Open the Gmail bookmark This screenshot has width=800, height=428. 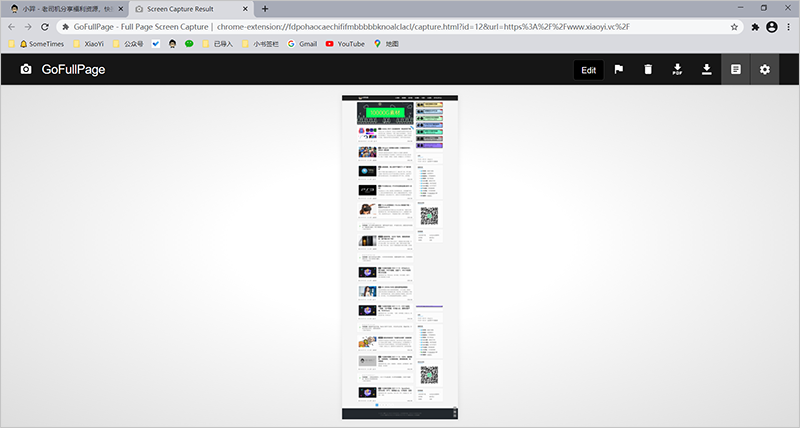302,44
